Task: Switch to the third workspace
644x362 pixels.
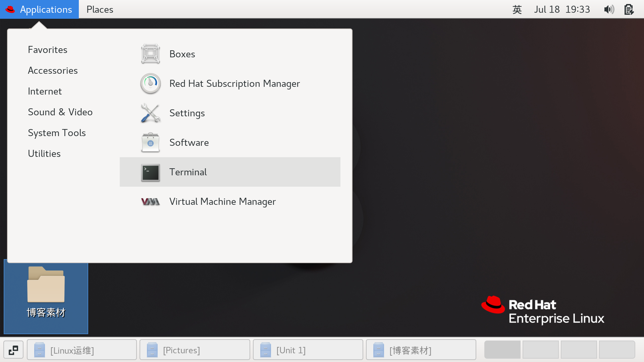Action: tap(579, 350)
